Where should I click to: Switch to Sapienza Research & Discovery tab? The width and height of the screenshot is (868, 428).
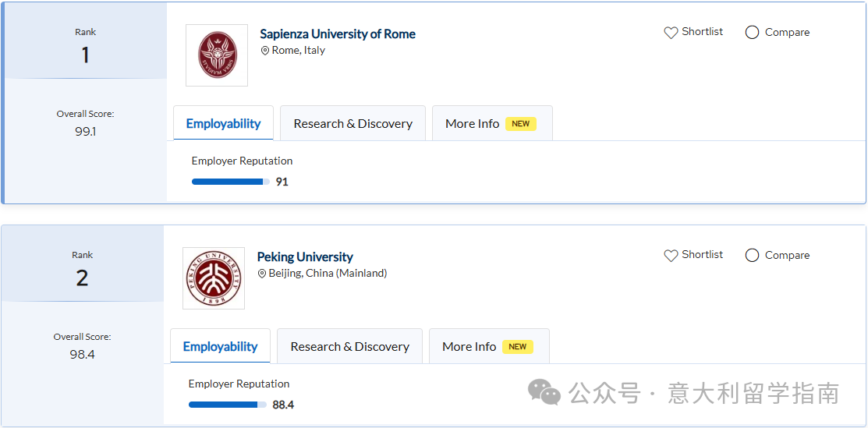[353, 124]
